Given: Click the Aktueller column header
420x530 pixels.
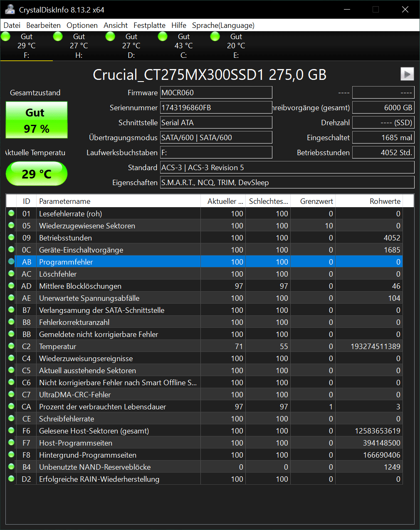Looking at the screenshot, I should (x=223, y=201).
